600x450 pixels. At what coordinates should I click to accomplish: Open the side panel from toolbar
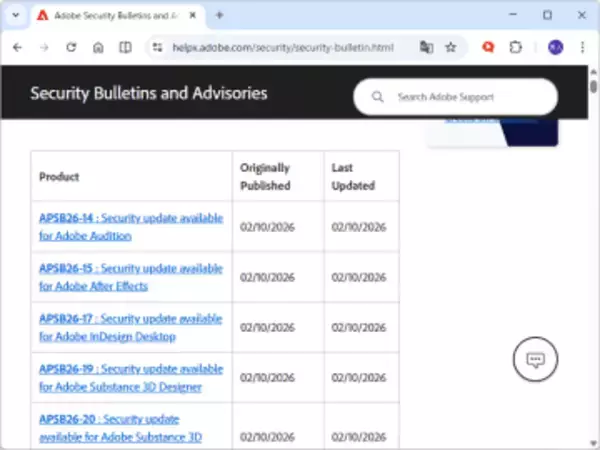pyautogui.click(x=125, y=47)
